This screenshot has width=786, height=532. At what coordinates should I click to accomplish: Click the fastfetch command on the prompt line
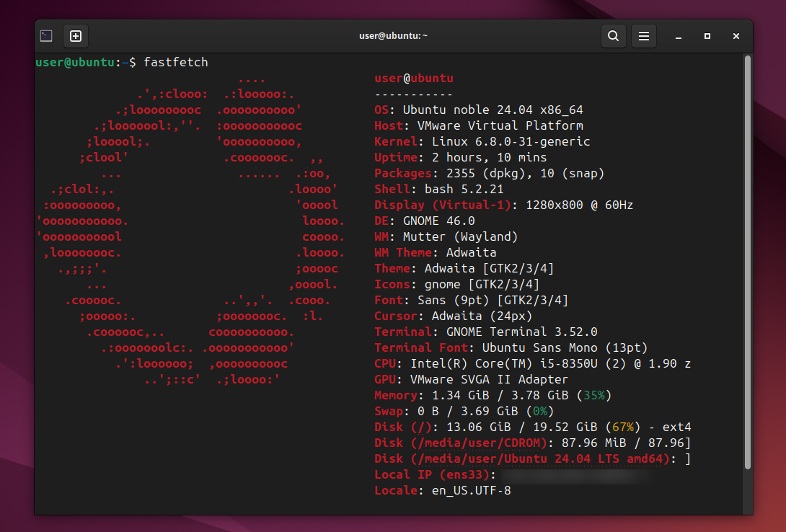[x=175, y=63]
